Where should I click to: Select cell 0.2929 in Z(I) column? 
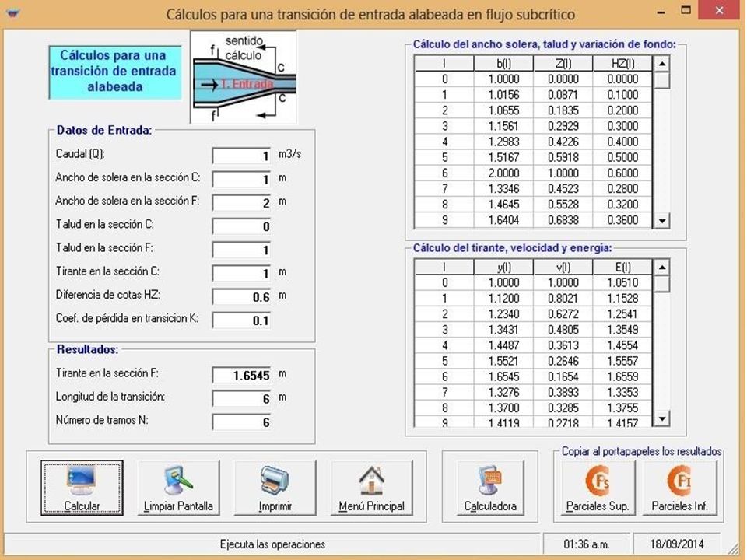563,126
